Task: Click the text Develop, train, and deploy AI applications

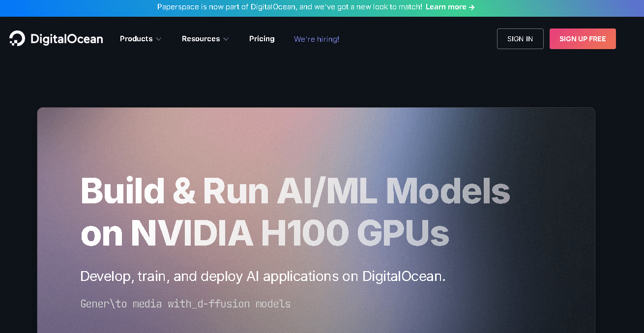Action: pos(263,276)
